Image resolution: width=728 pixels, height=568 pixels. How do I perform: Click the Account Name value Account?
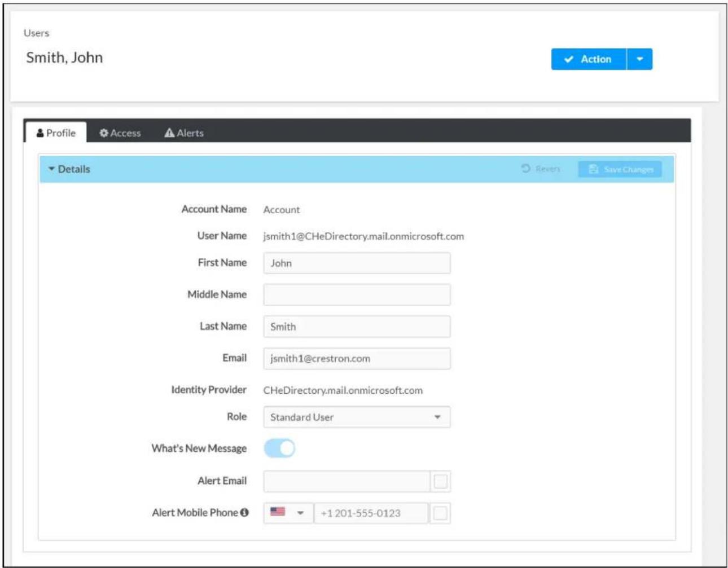click(282, 210)
